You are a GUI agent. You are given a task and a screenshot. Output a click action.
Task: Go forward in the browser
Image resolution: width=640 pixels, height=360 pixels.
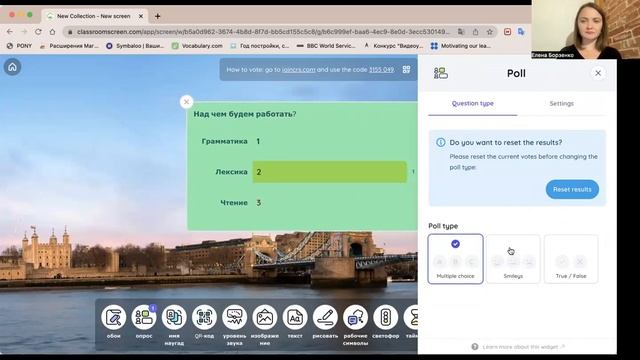[24, 31]
